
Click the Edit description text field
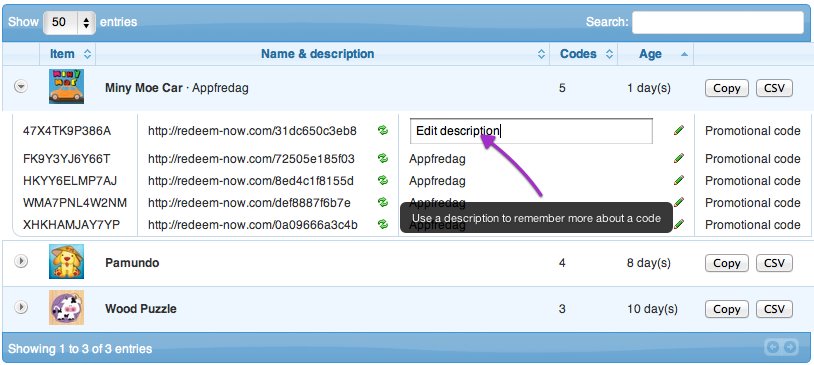531,131
